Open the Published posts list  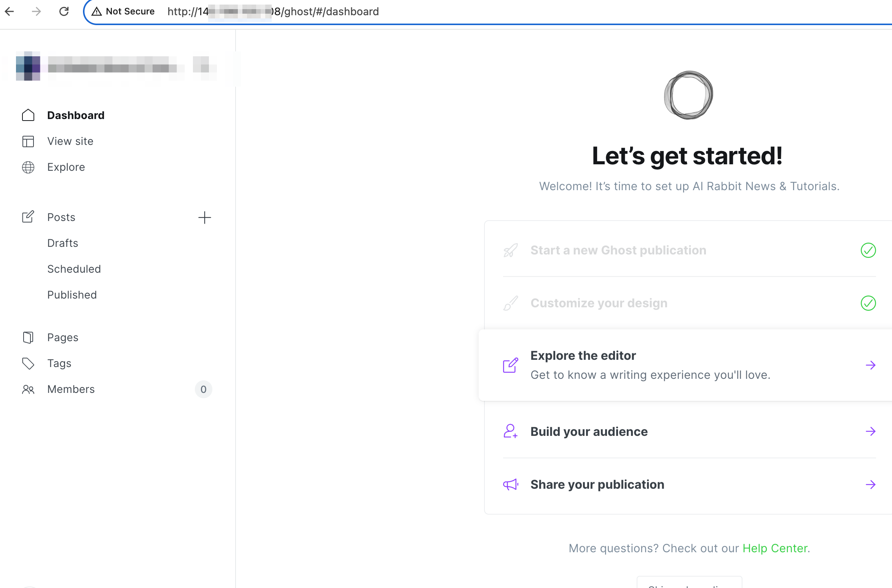72,295
